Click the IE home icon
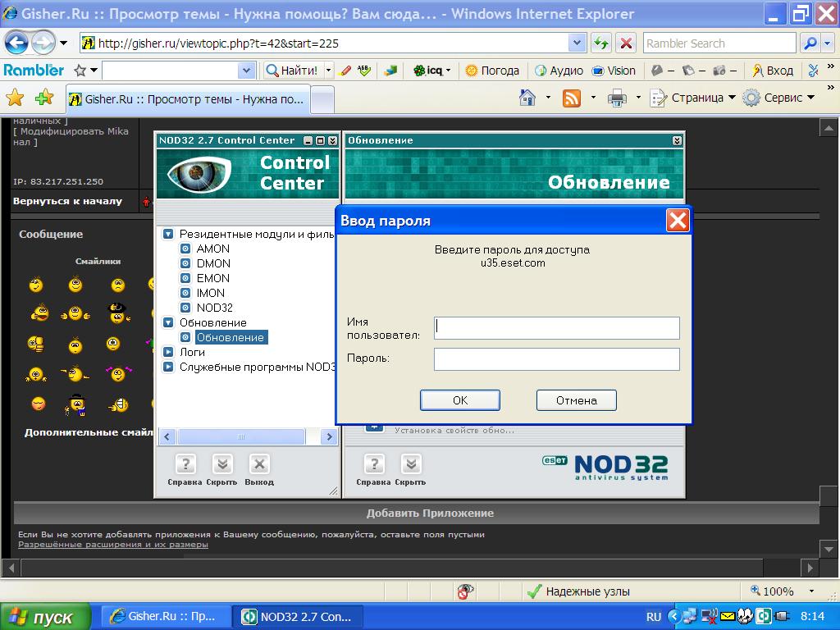Screen dimensions: 840x630 pos(528,98)
